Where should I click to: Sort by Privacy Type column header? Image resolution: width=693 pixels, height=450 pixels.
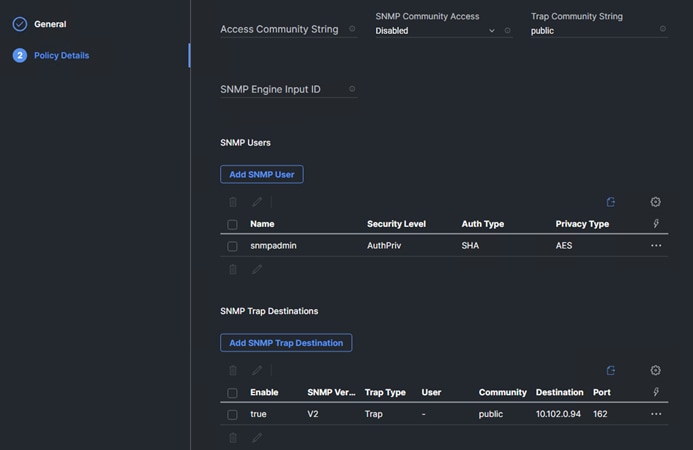click(x=582, y=224)
